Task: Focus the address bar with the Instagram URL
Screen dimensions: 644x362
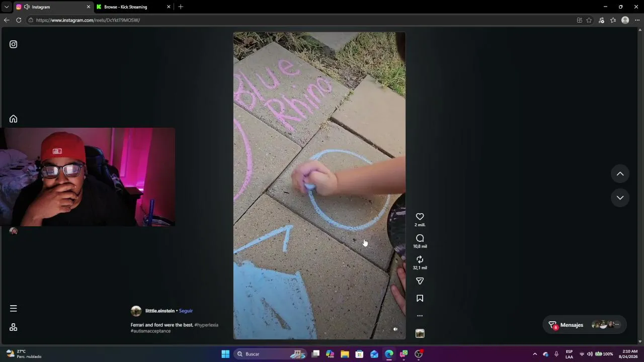Action: (302, 20)
